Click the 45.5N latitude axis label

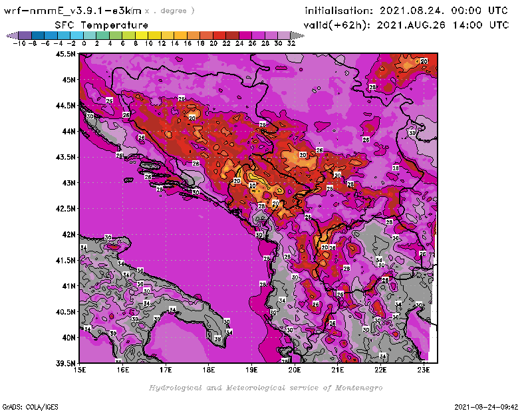click(x=65, y=54)
